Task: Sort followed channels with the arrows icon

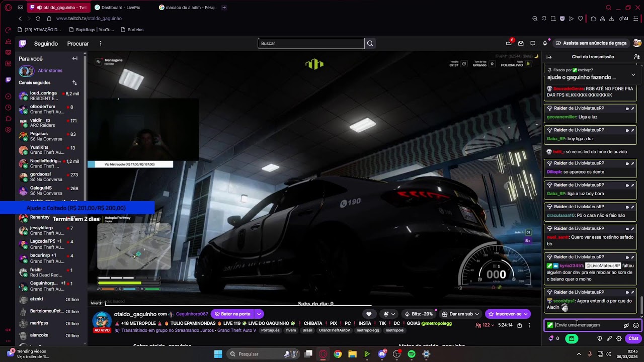Action: [74, 82]
